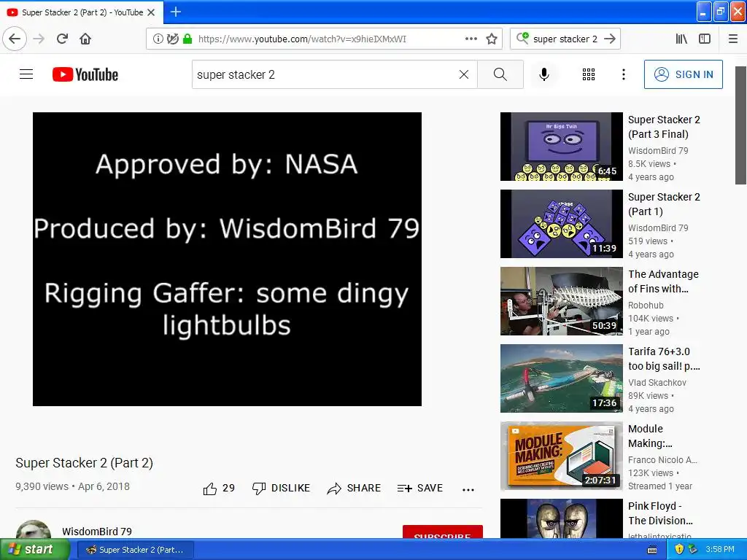Image resolution: width=747 pixels, height=560 pixels.
Task: Open more actions menu under video
Action: point(468,489)
